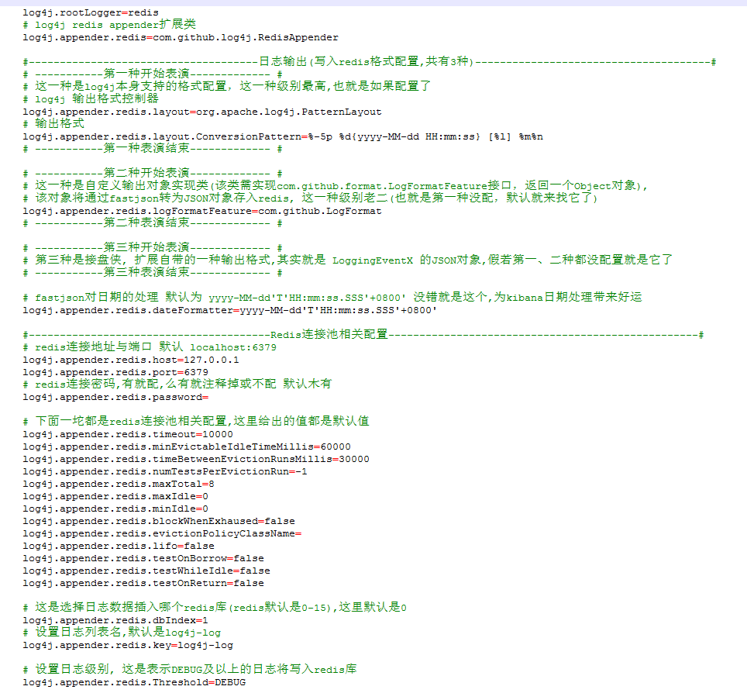Click the comment '下面一坨都是redis连接池相关配置'
Screen dimensions: 747x700
[x=196, y=421]
